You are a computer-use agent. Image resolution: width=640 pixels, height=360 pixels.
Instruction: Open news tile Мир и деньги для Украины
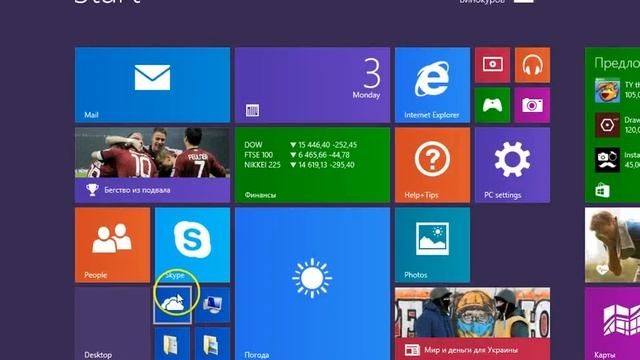pos(472,324)
